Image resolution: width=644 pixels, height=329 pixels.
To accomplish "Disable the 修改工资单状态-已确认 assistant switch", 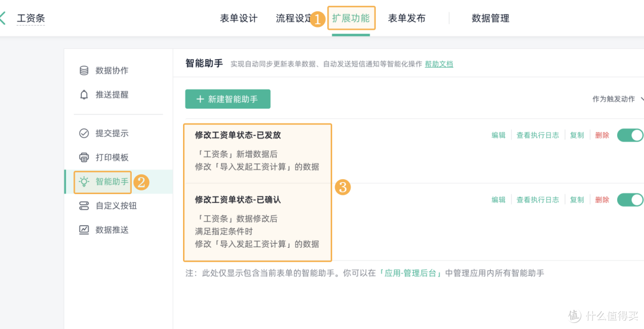I will coord(630,200).
